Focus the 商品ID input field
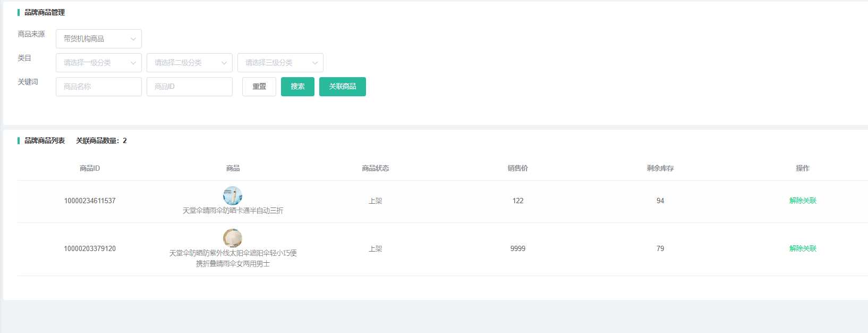The height and width of the screenshot is (333, 868). [x=190, y=87]
